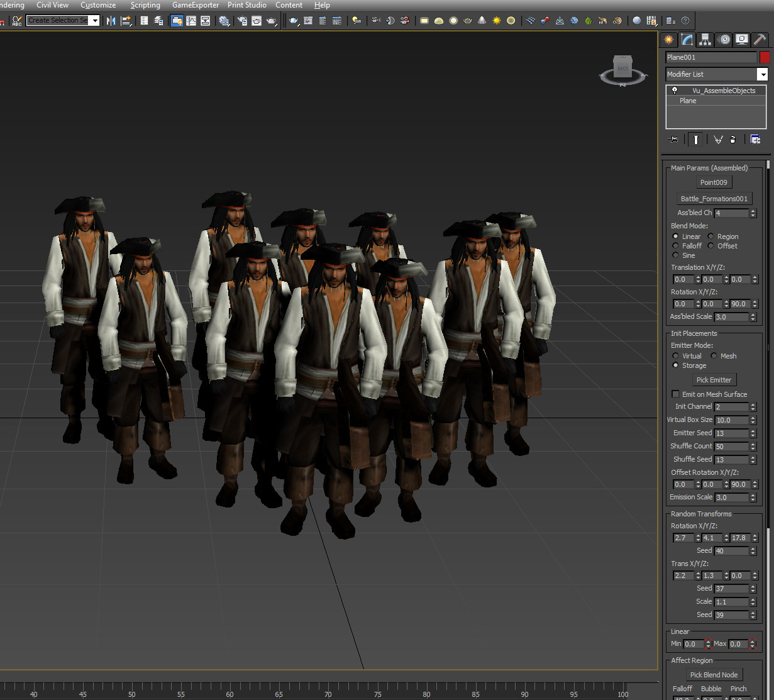Click the Pick Emitter button
The image size is (774, 700).
click(x=714, y=380)
